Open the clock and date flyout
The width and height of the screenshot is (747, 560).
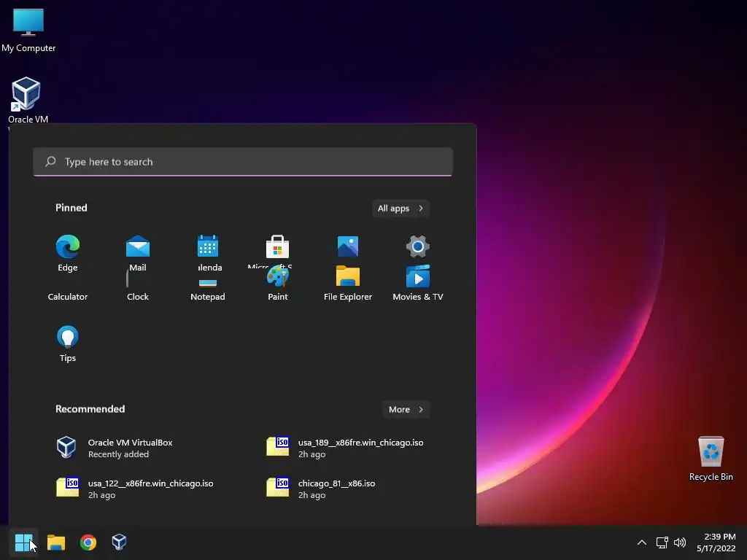716,542
